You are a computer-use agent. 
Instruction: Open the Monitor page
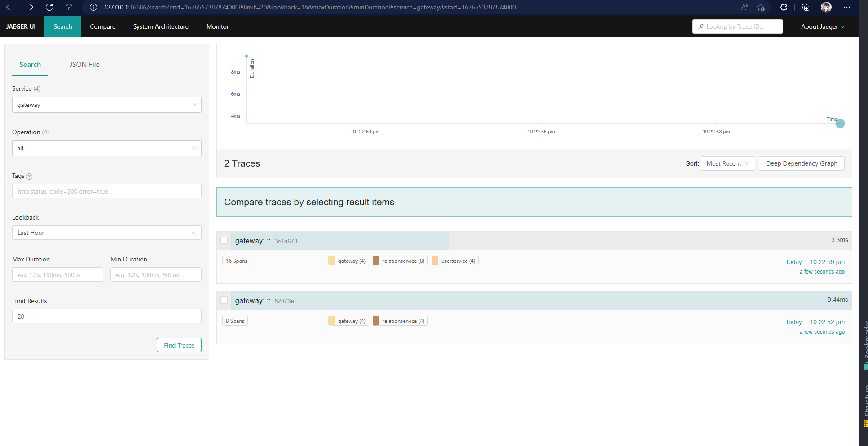coord(218,26)
